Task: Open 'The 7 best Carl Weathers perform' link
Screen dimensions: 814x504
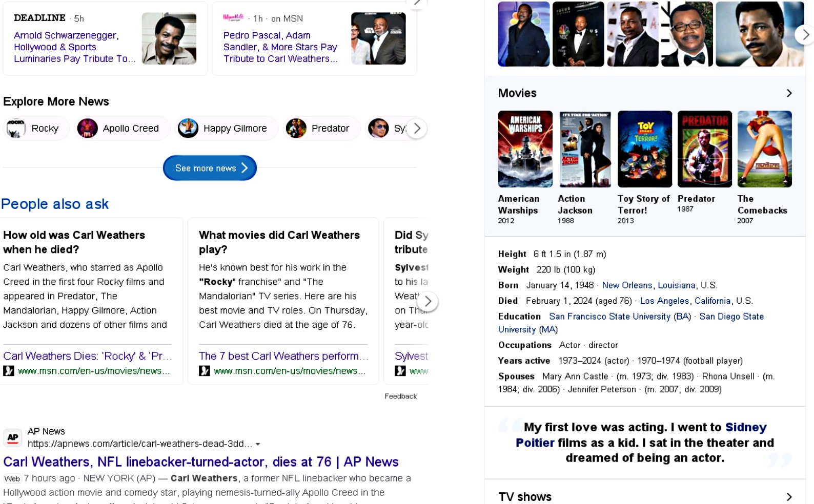Action: point(283,356)
